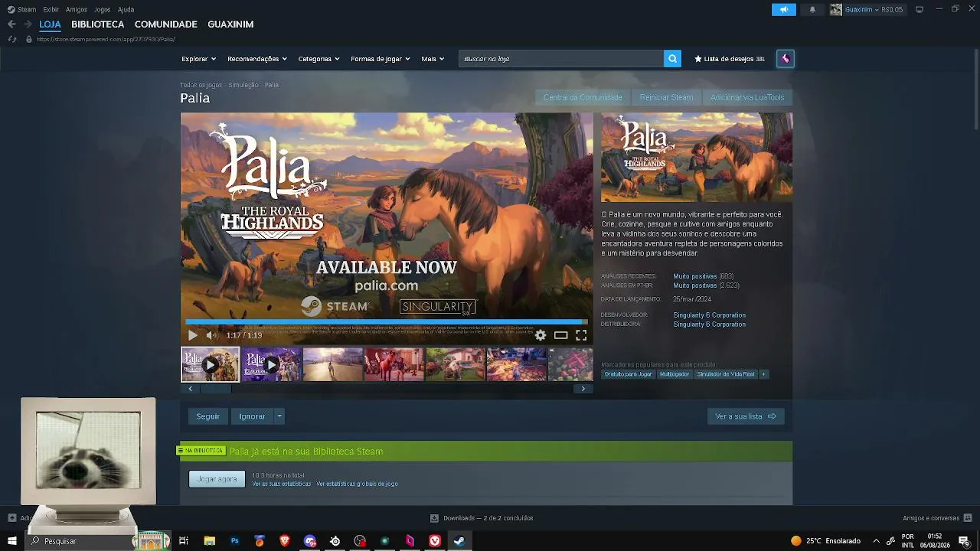The height and width of the screenshot is (551, 980).
Task: Open Task View on the taskbar
Action: pos(184,541)
